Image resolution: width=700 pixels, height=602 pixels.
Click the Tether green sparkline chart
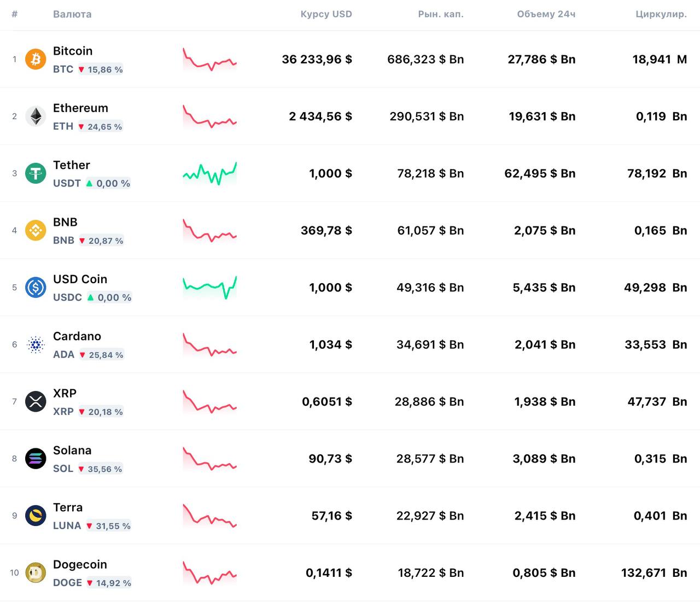pos(209,173)
